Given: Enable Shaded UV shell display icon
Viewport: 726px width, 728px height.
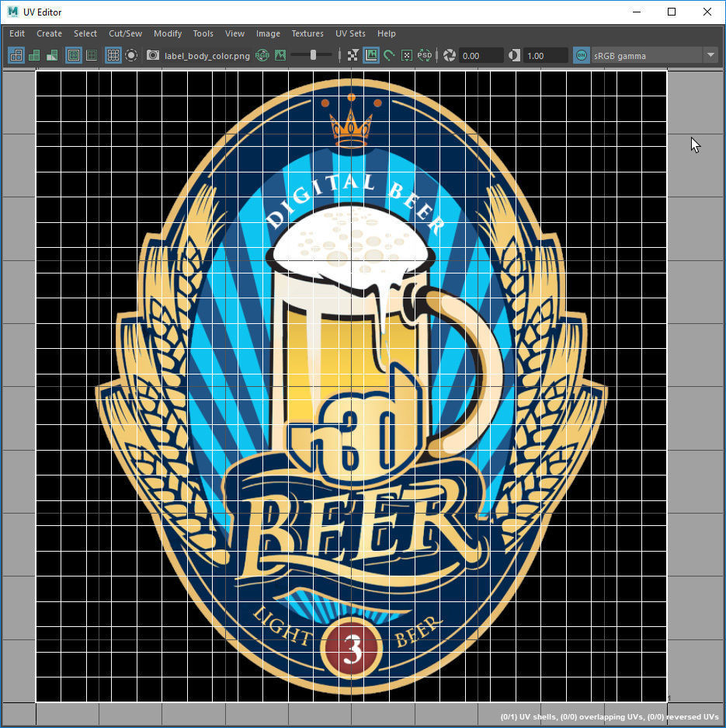Looking at the screenshot, I should click(34, 56).
